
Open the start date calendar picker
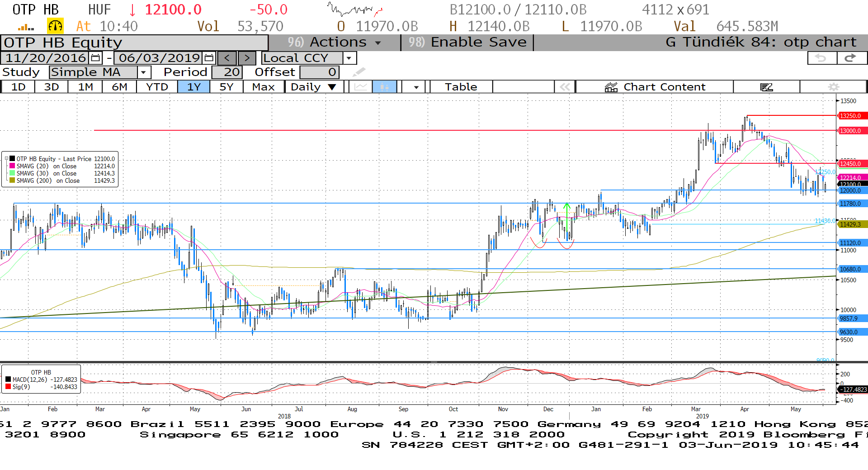[x=95, y=58]
